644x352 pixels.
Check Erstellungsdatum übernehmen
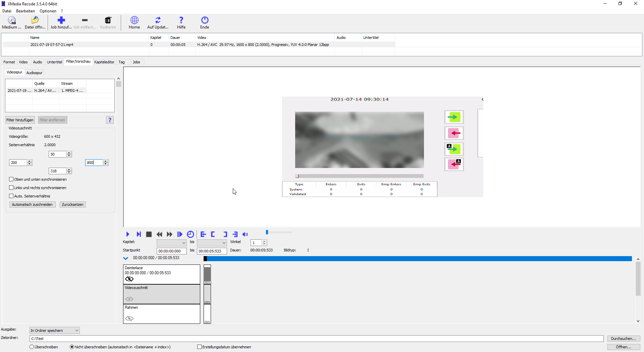pyautogui.click(x=199, y=347)
